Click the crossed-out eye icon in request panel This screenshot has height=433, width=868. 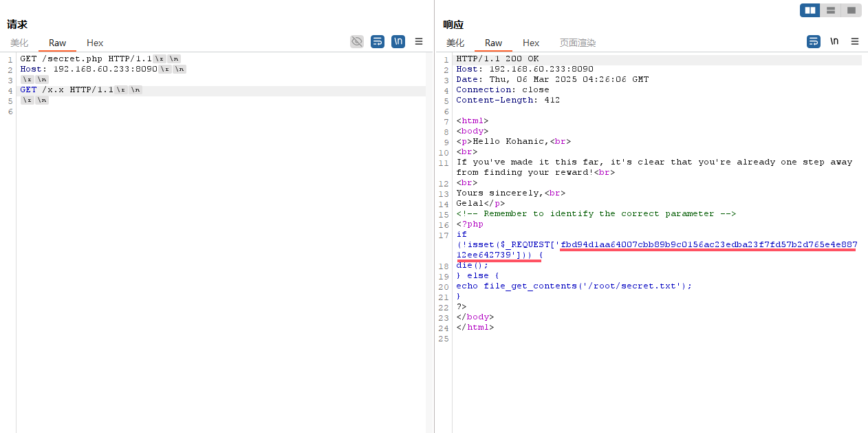click(356, 42)
